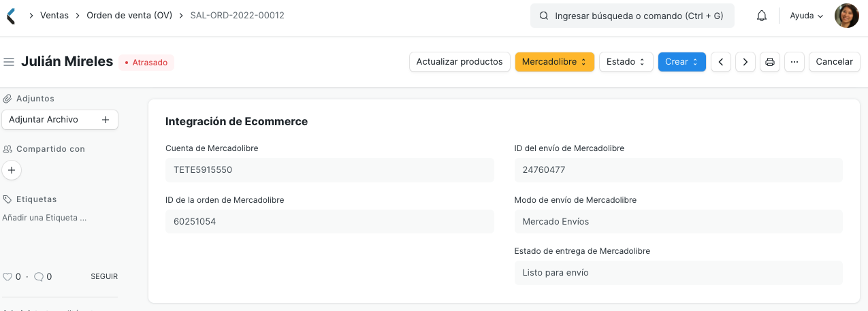The image size is (868, 311).
Task: Click ID del envío field 24760477
Action: tap(679, 170)
